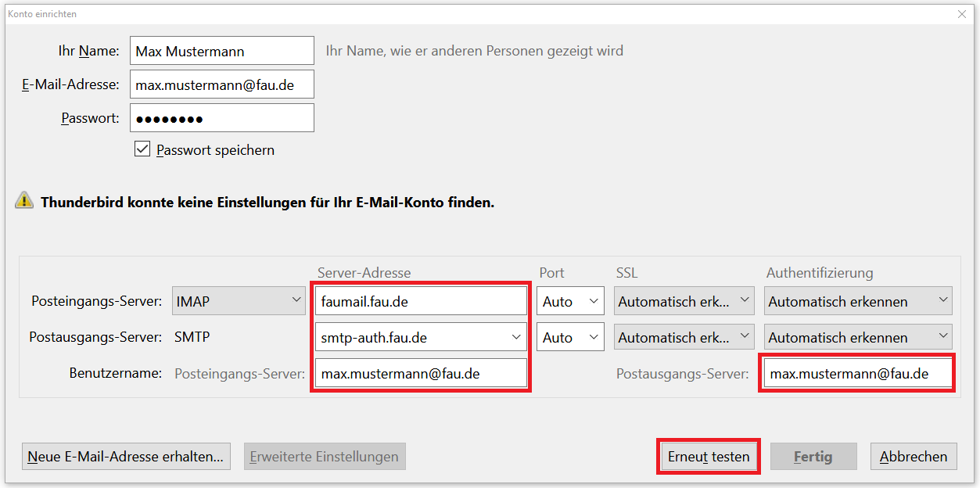The width and height of the screenshot is (980, 488).
Task: Open the IMAP protocol dropdown
Action: coord(239,301)
